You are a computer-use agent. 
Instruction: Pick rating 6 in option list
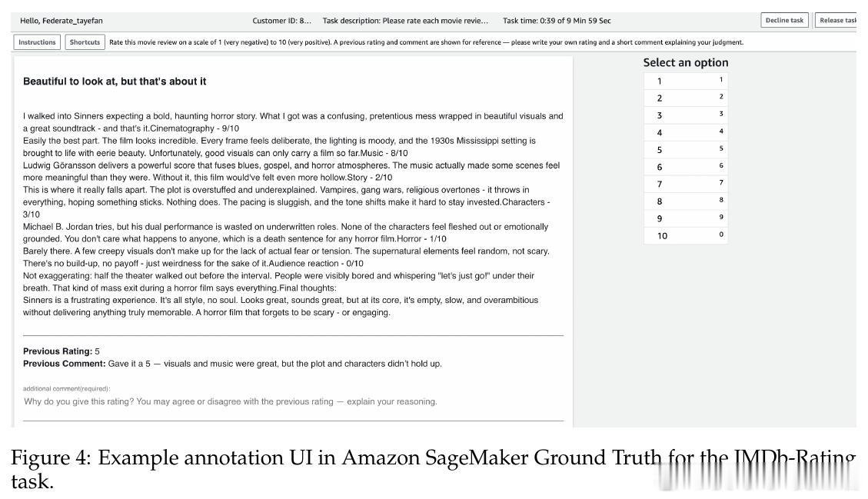click(685, 167)
